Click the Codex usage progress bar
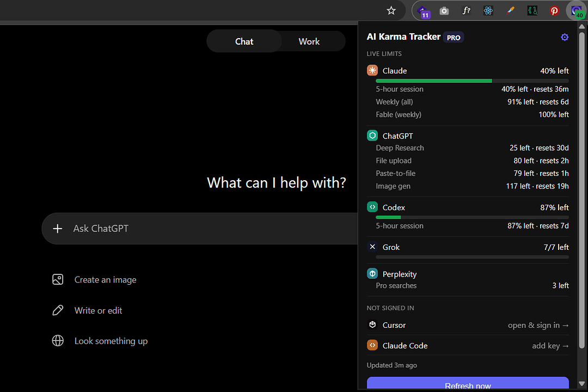This screenshot has height=392, width=588. pos(472,217)
